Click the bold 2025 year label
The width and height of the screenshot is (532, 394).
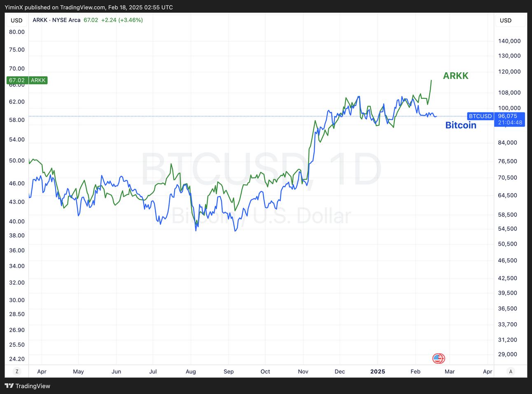tap(378, 371)
